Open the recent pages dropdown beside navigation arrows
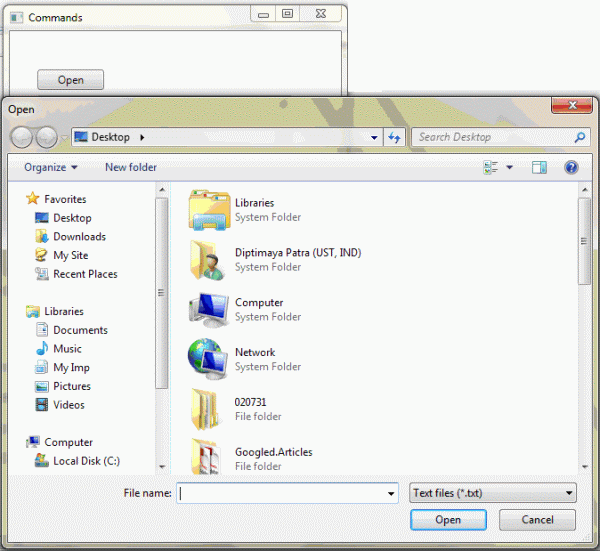 (x=64, y=137)
